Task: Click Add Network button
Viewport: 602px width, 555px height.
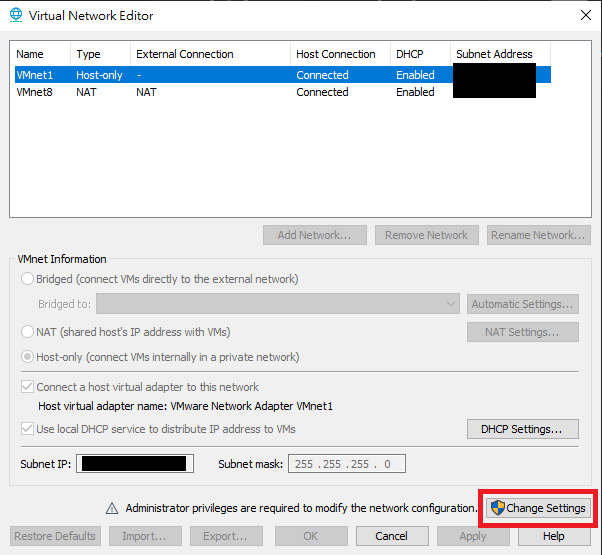Action: click(315, 235)
